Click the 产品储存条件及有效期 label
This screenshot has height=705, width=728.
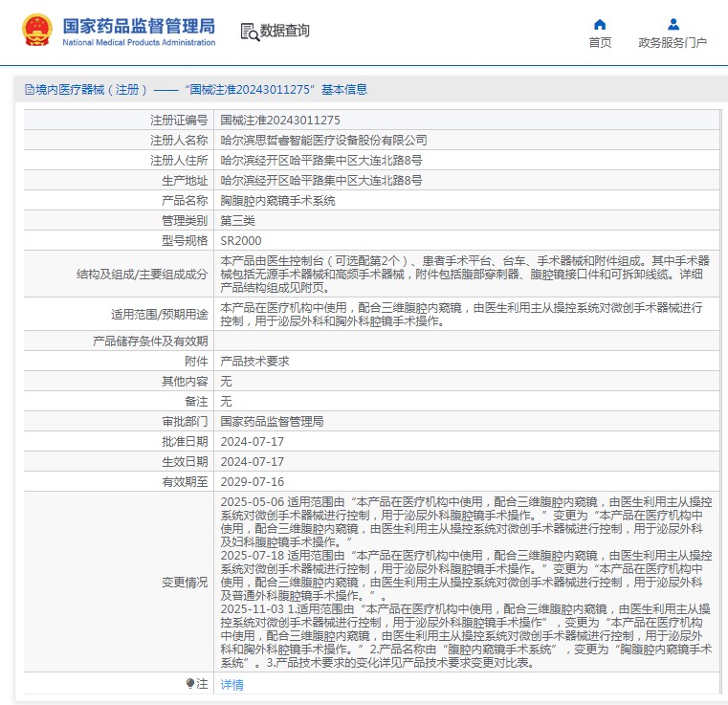pos(150,341)
